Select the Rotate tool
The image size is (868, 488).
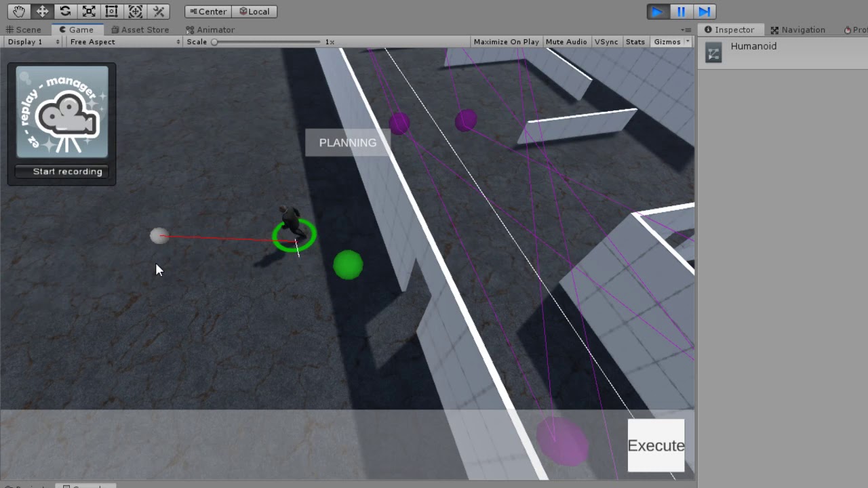point(65,12)
